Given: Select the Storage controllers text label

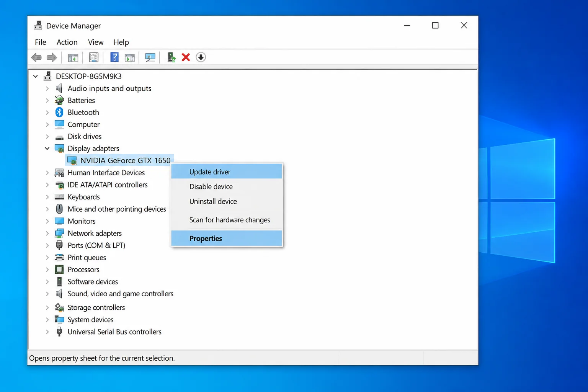Looking at the screenshot, I should pos(96,307).
